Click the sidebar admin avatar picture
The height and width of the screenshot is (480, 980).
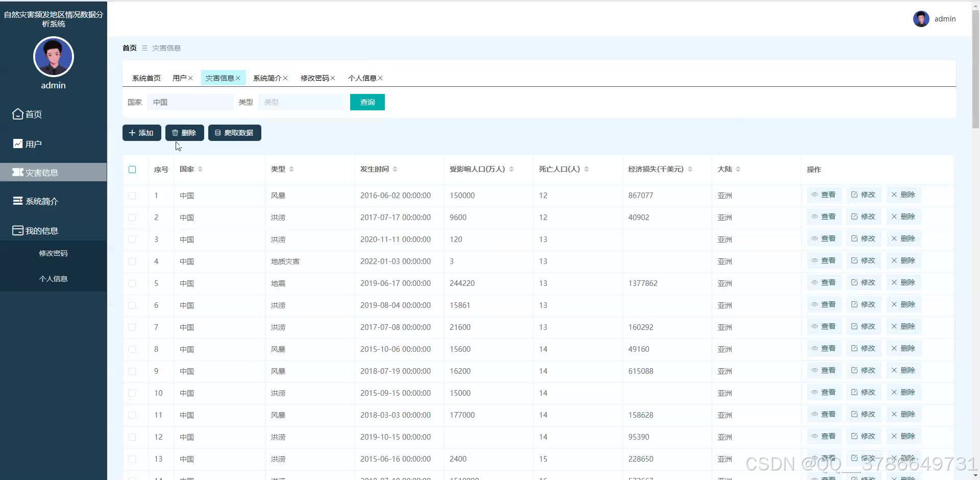(54, 57)
